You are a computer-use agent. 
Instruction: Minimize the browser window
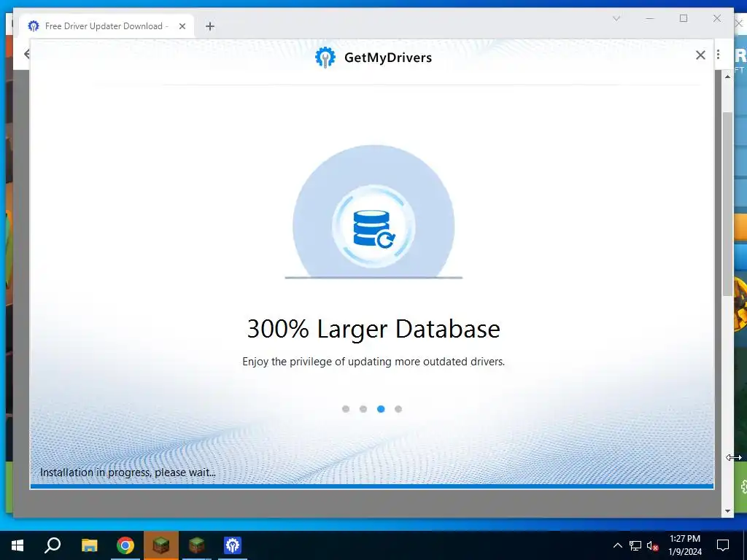pos(650,18)
